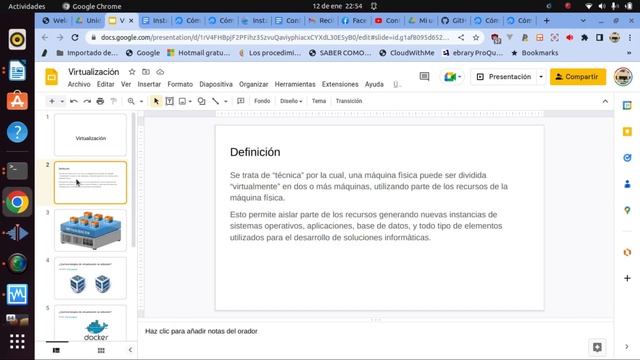Open Google Keep side panel icon
Viewport: 640px width, 360px height.
[627, 131]
